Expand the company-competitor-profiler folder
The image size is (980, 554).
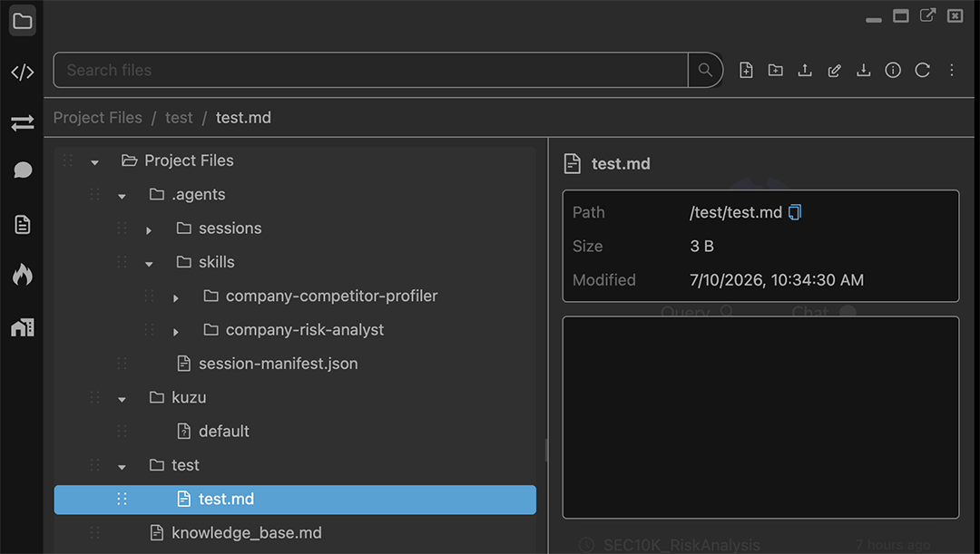[x=176, y=298]
